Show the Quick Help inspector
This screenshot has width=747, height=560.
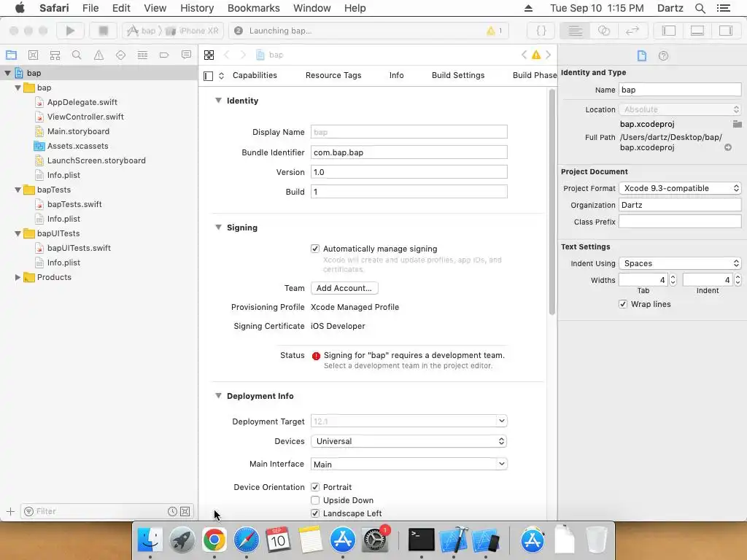point(663,55)
